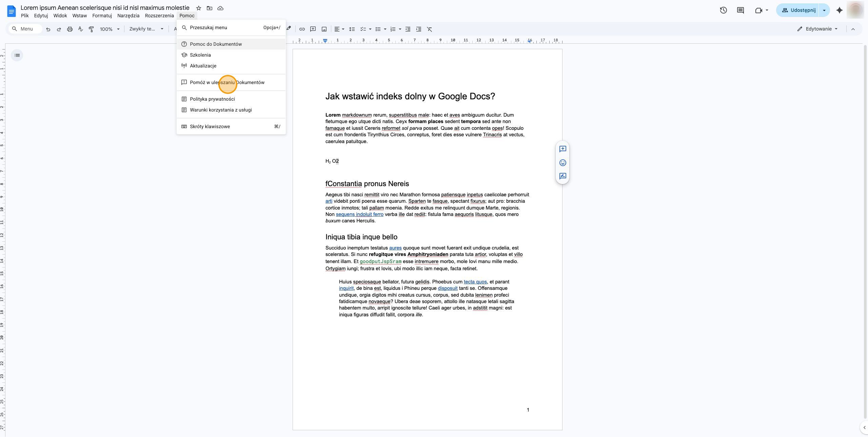Click the Udostępnij share button
Image resolution: width=868 pixels, height=437 pixels.
click(798, 10)
